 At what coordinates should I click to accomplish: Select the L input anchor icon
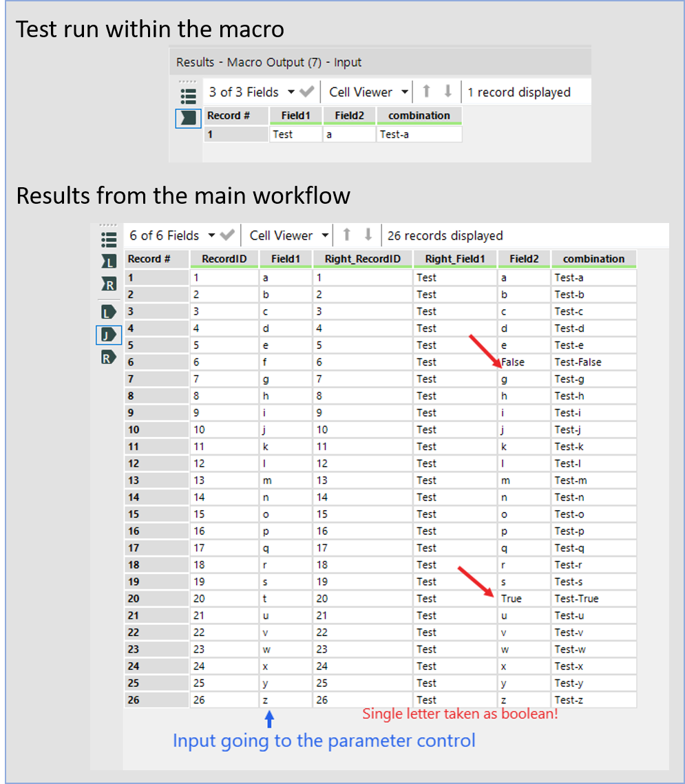[x=109, y=261]
